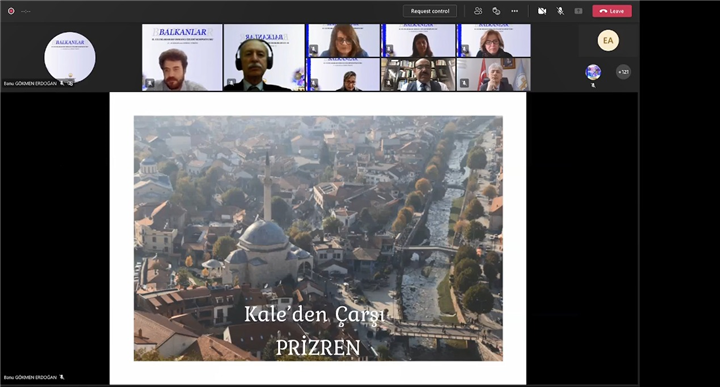The image size is (720, 387).
Task: Click the Request control button
Action: 430,11
